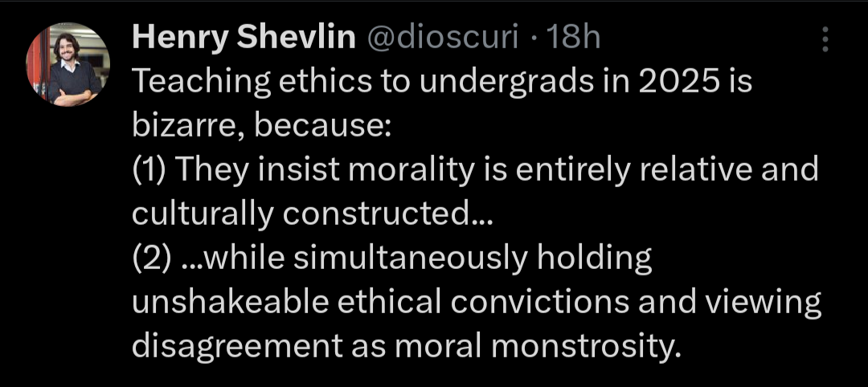868x387 pixels.
Task: Click the "(2)" point marker
Action: [148, 258]
